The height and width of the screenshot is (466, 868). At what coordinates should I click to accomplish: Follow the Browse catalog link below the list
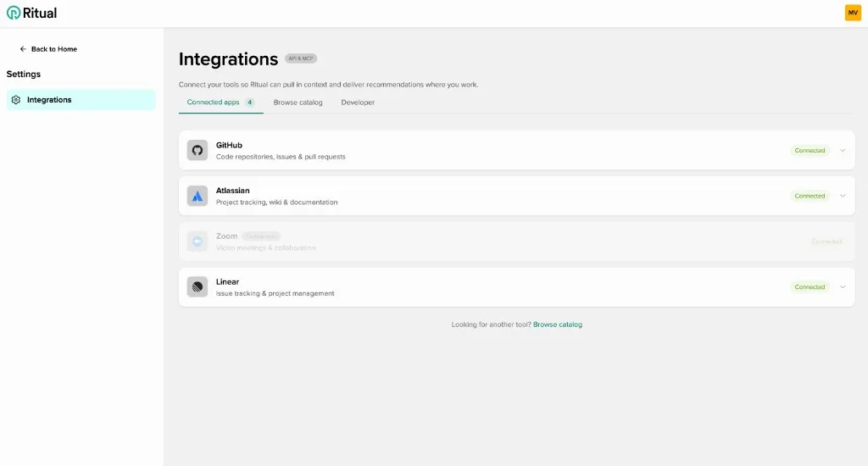click(558, 325)
